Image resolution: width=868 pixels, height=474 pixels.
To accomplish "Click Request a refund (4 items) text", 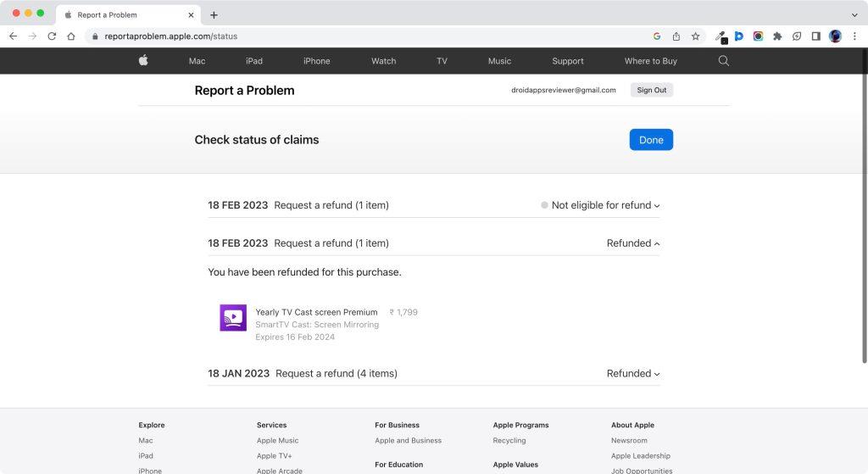I will [x=337, y=373].
